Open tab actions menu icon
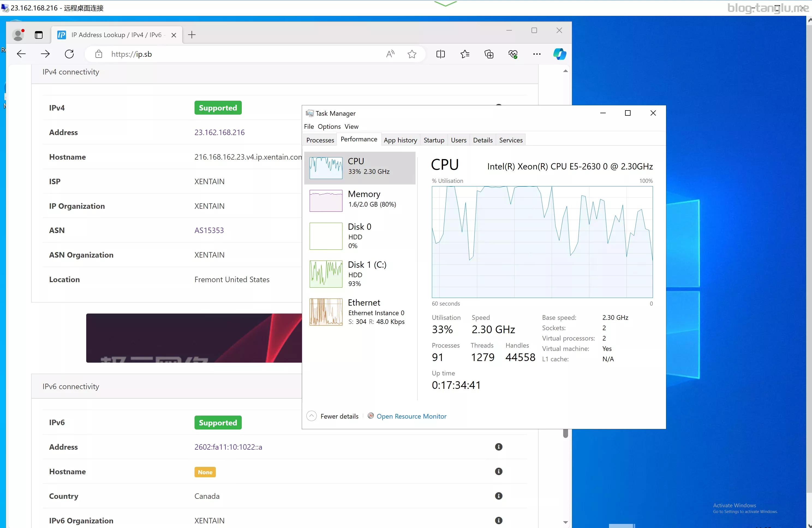812x528 pixels. [x=38, y=35]
